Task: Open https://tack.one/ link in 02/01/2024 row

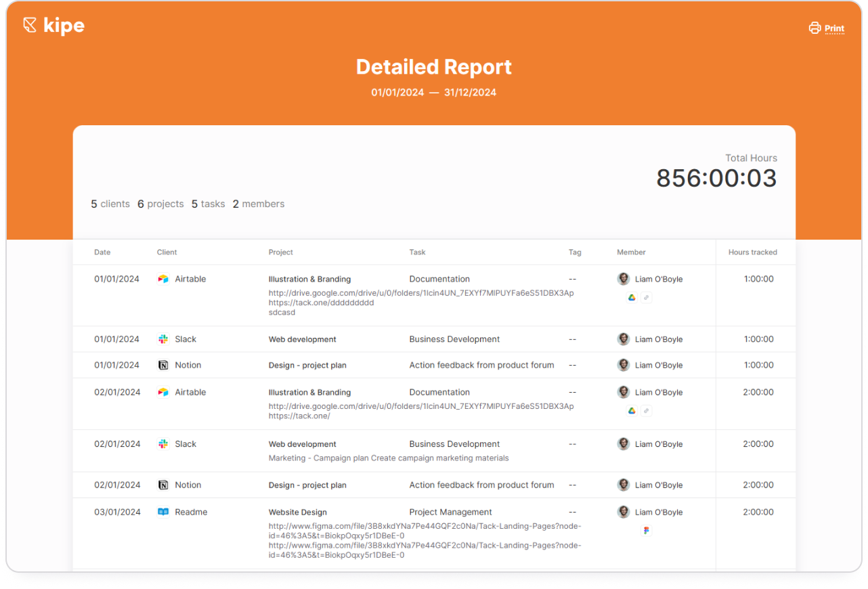Action: [299, 416]
